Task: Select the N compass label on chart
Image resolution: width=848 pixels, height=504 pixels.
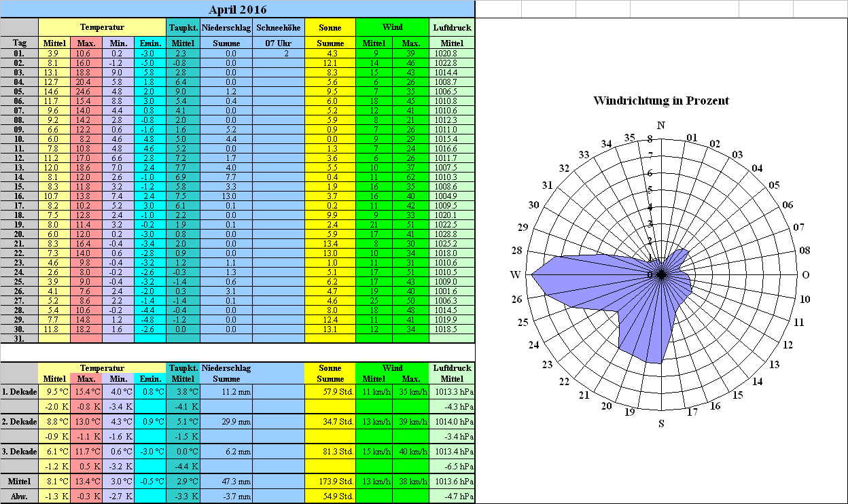Action: click(x=661, y=125)
